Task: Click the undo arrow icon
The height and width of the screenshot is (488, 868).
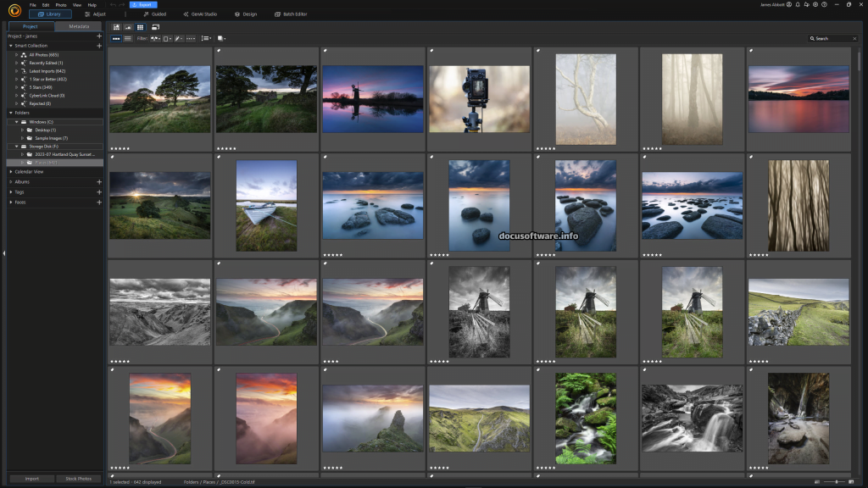Action: [x=111, y=5]
